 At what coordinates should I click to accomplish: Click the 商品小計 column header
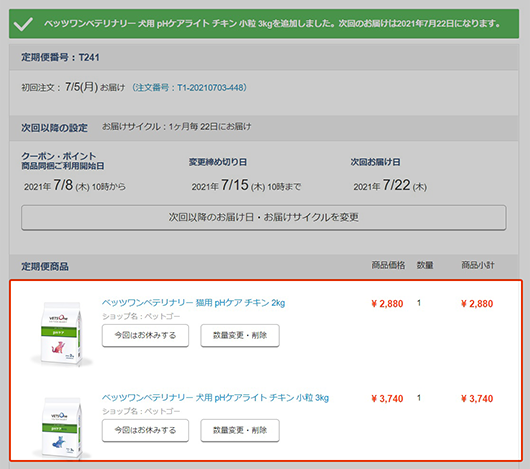pos(478,265)
